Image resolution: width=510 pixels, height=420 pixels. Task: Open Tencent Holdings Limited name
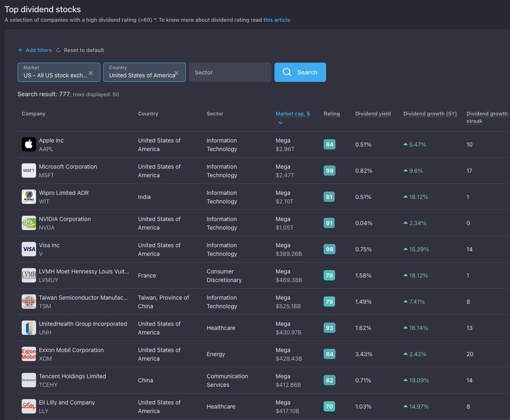72,376
